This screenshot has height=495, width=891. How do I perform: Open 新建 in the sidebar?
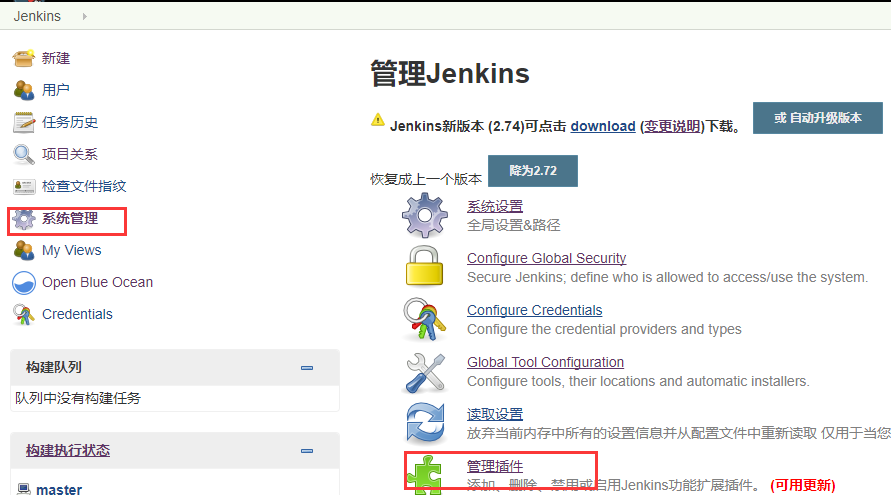(56, 58)
